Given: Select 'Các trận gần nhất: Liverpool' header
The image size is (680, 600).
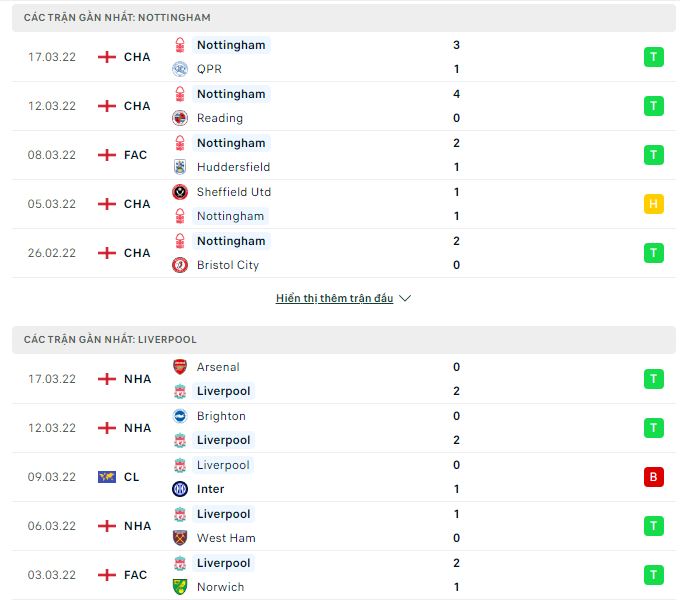Looking at the screenshot, I should 343,339.
